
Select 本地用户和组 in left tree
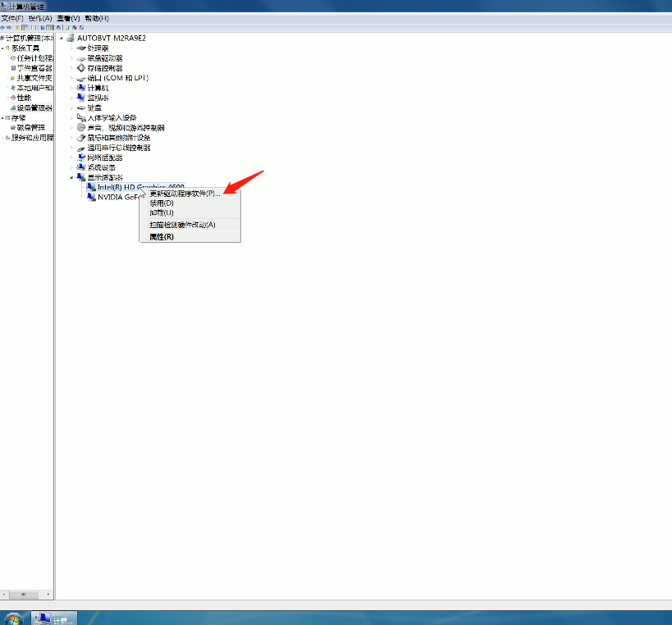click(x=35, y=88)
